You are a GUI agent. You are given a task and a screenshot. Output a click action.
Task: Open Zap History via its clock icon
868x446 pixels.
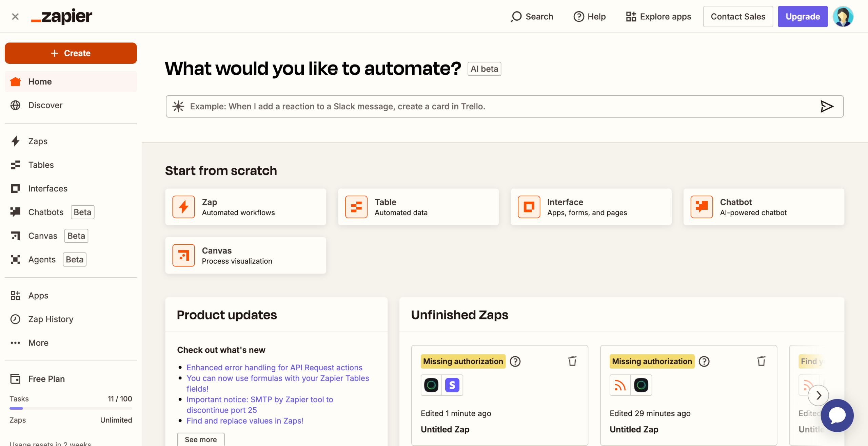[x=15, y=319]
